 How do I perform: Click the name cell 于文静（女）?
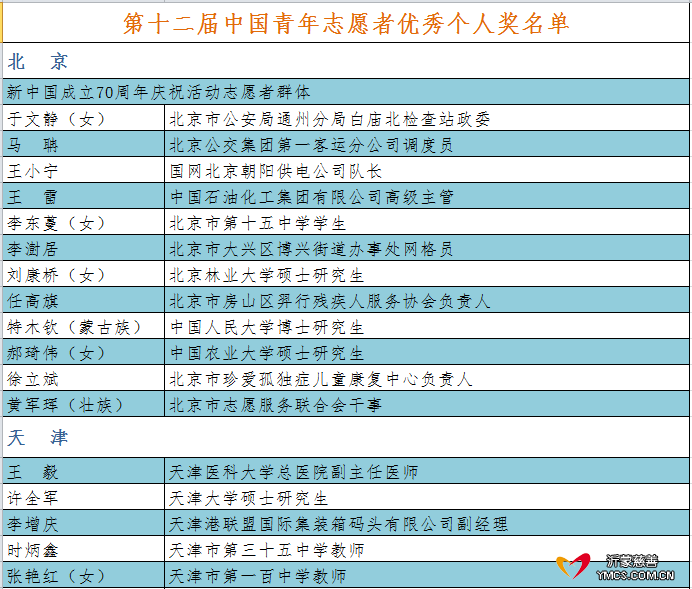pyautogui.click(x=84, y=118)
